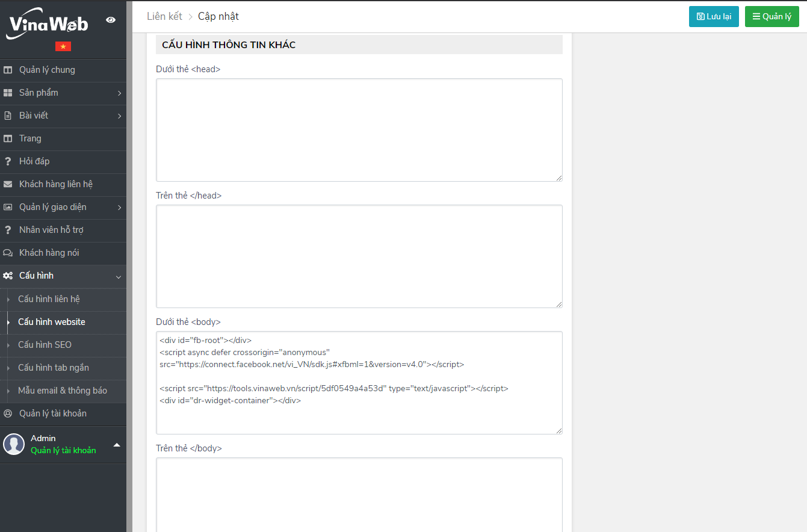Open Mẫu email & thông báo item

click(63, 391)
